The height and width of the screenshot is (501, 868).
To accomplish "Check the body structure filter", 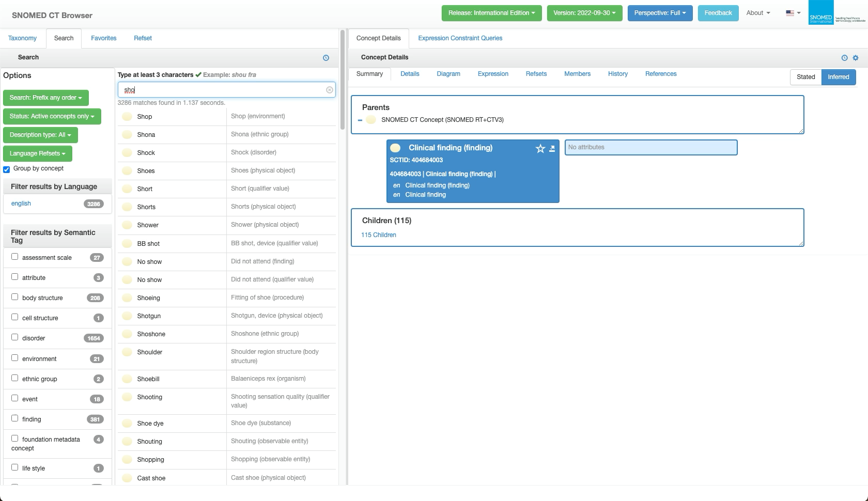I will (15, 297).
